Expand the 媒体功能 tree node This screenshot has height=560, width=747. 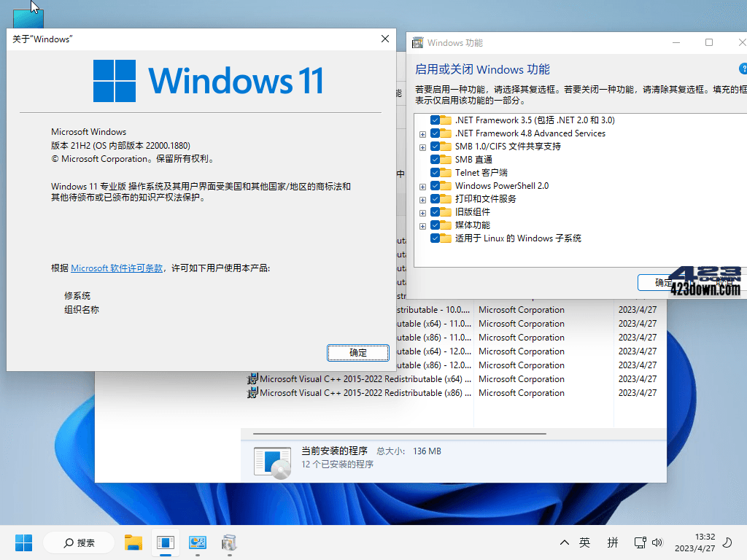(x=422, y=225)
